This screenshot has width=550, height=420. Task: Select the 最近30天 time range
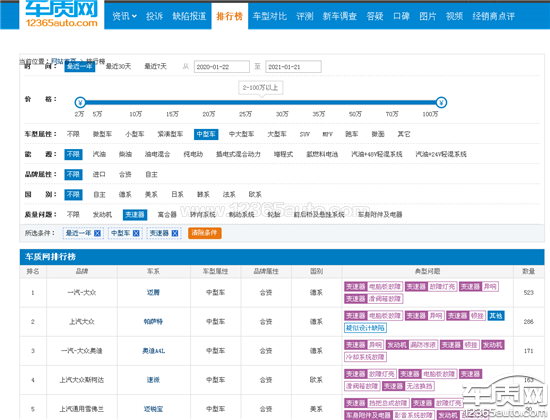118,66
